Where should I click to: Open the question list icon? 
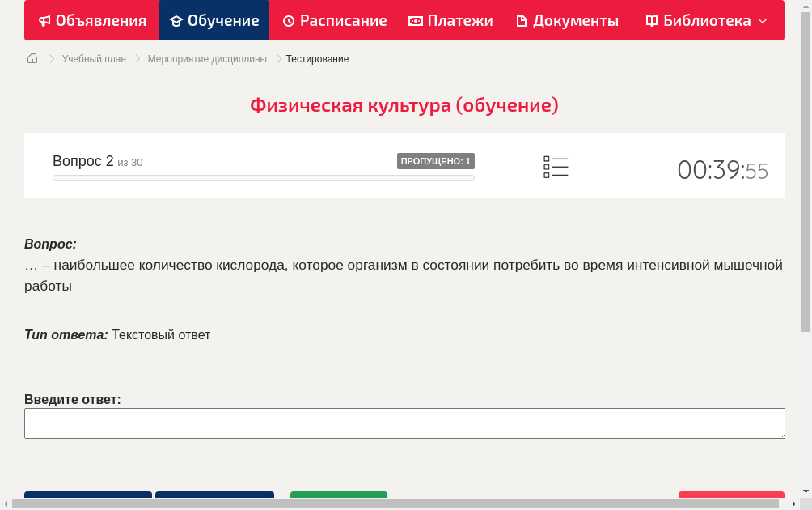pos(556,166)
